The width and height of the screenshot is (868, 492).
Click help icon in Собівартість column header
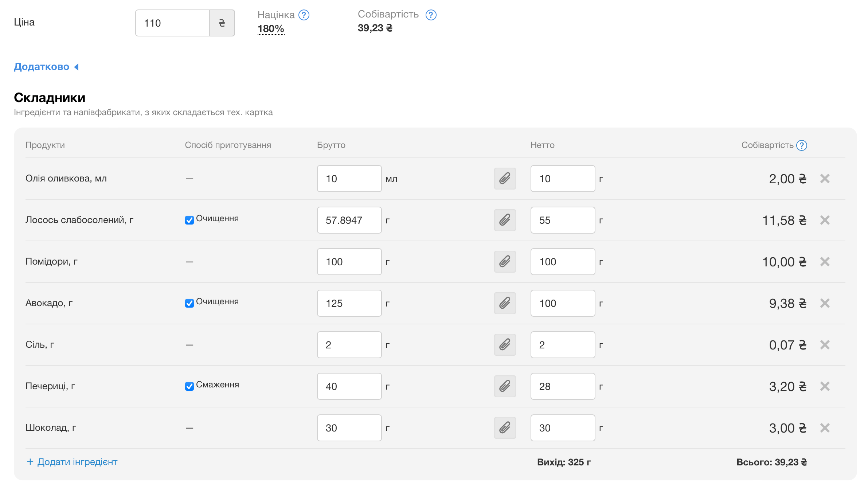802,145
